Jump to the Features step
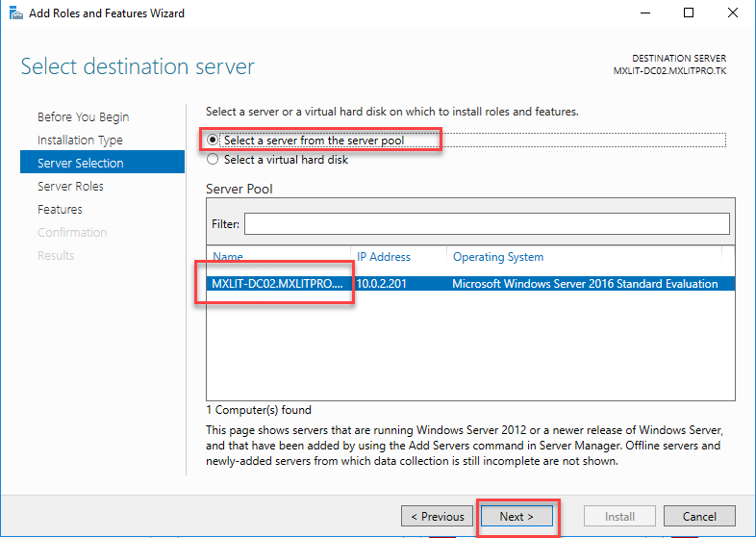The width and height of the screenshot is (756, 538). click(x=60, y=210)
